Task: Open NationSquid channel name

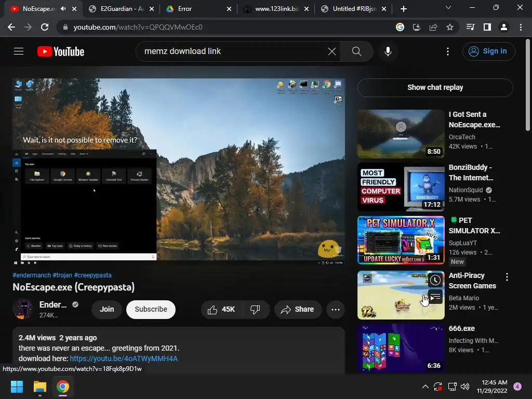Action: 465,190
